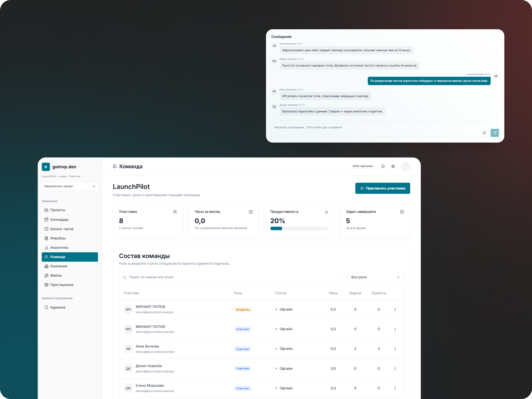Open notifications bell icon
The height and width of the screenshot is (399, 532).
click(383, 166)
